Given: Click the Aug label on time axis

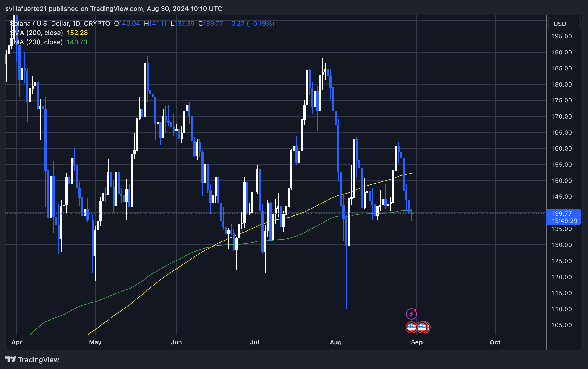Looking at the screenshot, I should (336, 342).
